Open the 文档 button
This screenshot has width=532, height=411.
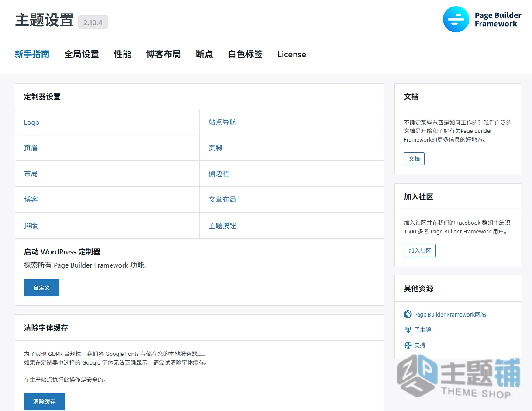coord(414,159)
